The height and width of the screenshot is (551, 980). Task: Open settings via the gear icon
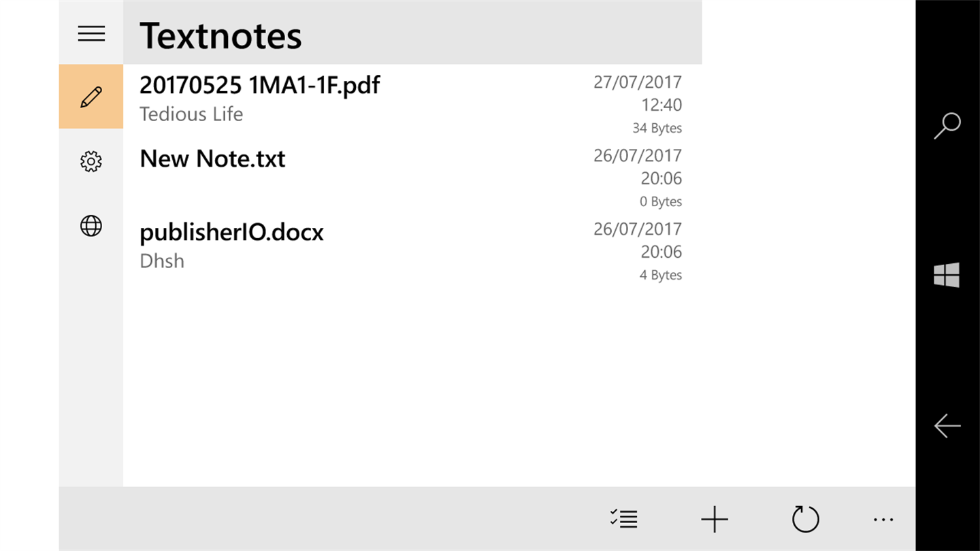[x=91, y=162]
